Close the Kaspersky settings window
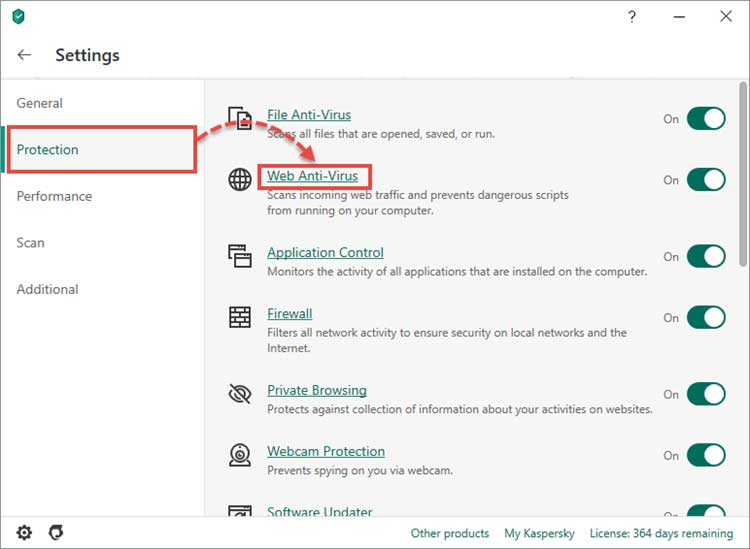Image resolution: width=750 pixels, height=549 pixels. [726, 16]
